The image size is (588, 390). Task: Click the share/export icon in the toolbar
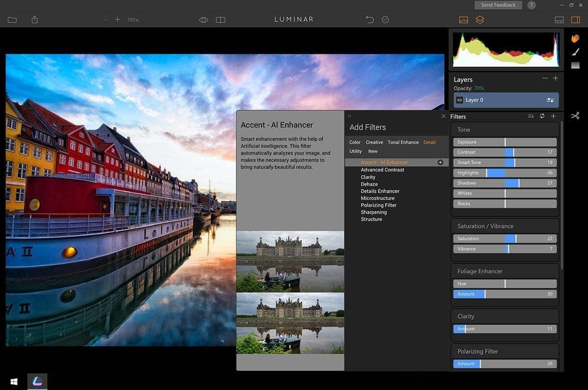(x=34, y=20)
